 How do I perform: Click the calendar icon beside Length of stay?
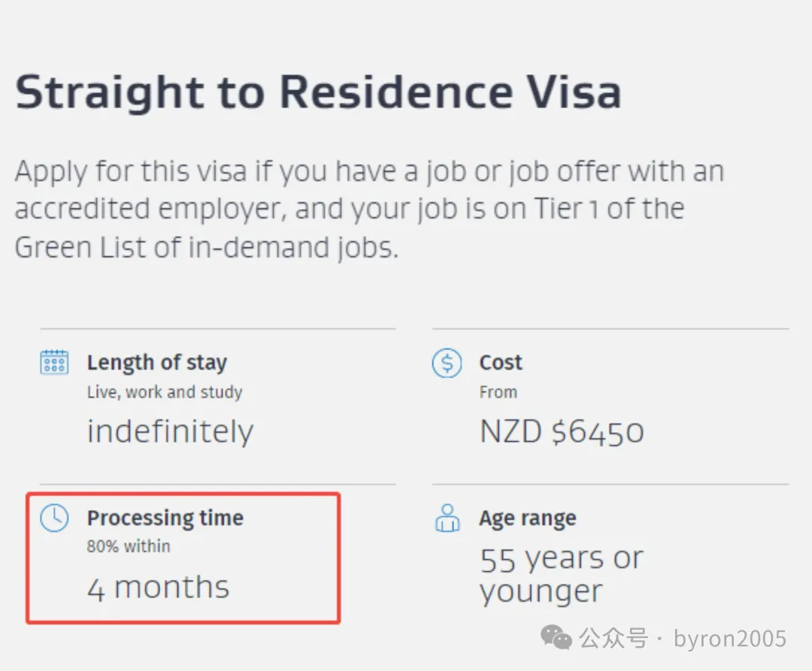click(54, 362)
